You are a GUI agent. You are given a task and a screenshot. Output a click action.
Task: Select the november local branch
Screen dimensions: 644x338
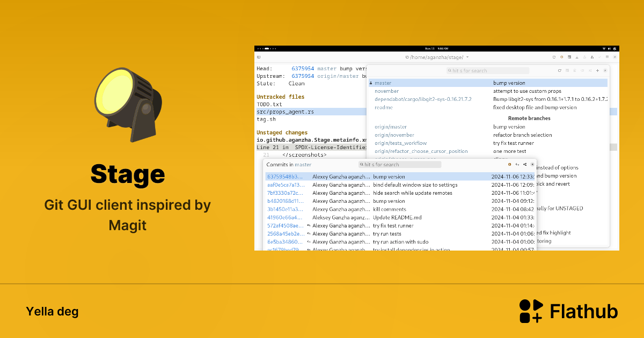386,91
